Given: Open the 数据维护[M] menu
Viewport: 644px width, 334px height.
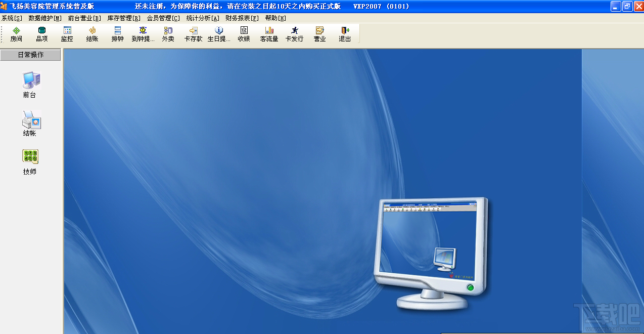Looking at the screenshot, I should (x=45, y=18).
